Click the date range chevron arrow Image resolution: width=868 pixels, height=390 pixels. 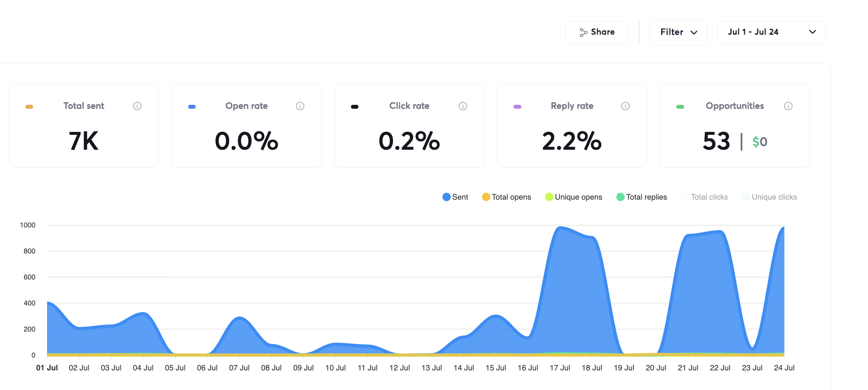[x=812, y=32]
